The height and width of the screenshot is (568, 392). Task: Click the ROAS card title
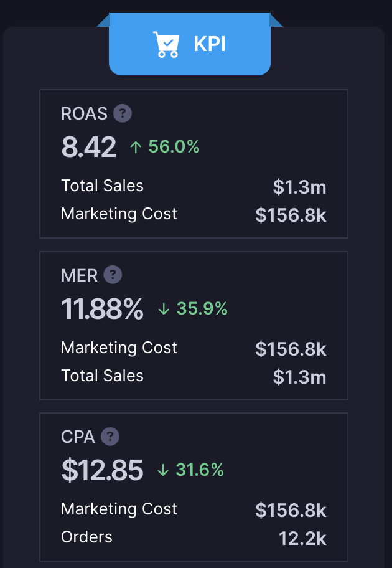(x=85, y=113)
